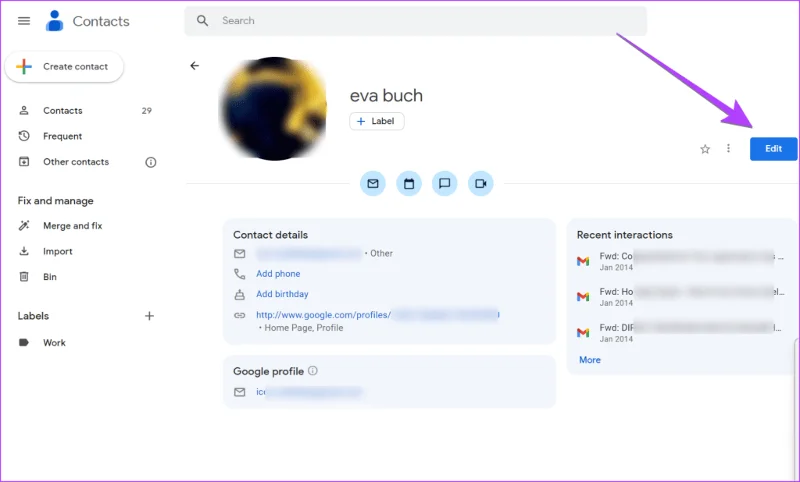Click the link chain icon in Contact details
The height and width of the screenshot is (482, 800).
click(239, 315)
